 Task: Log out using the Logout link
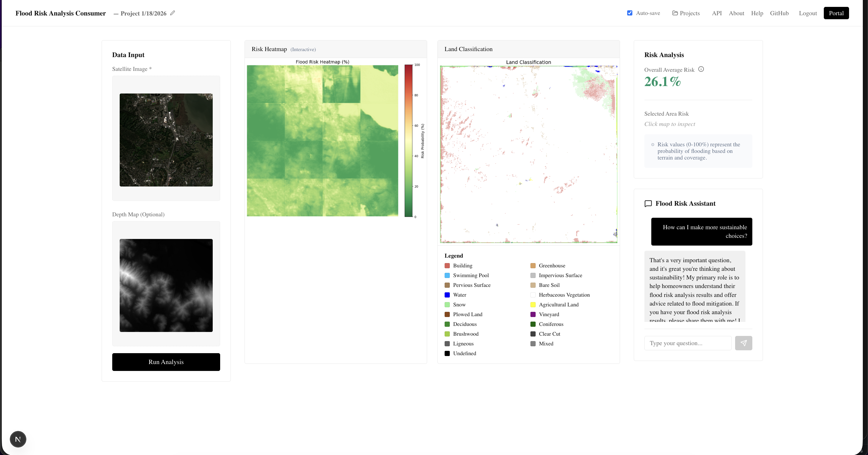808,13
